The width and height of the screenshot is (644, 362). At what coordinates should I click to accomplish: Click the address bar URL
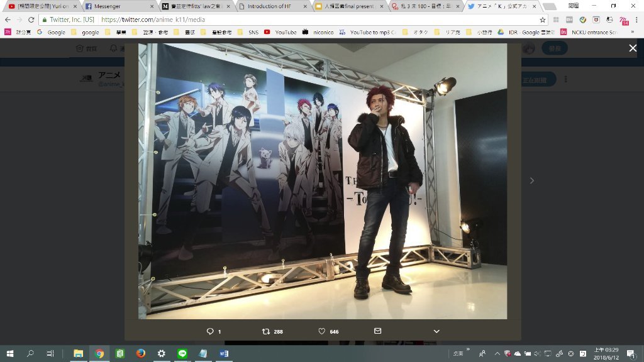click(x=153, y=19)
